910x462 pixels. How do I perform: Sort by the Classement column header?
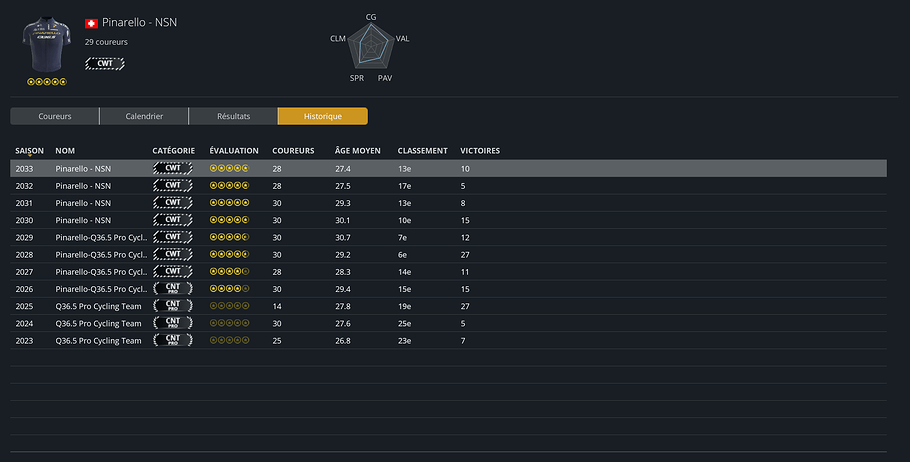[422, 151]
